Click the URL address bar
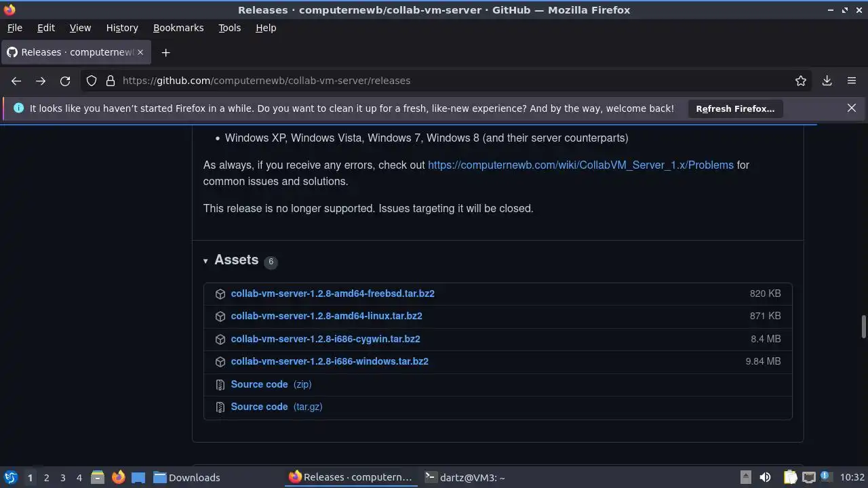Viewport: 868px width, 488px height. (448, 81)
